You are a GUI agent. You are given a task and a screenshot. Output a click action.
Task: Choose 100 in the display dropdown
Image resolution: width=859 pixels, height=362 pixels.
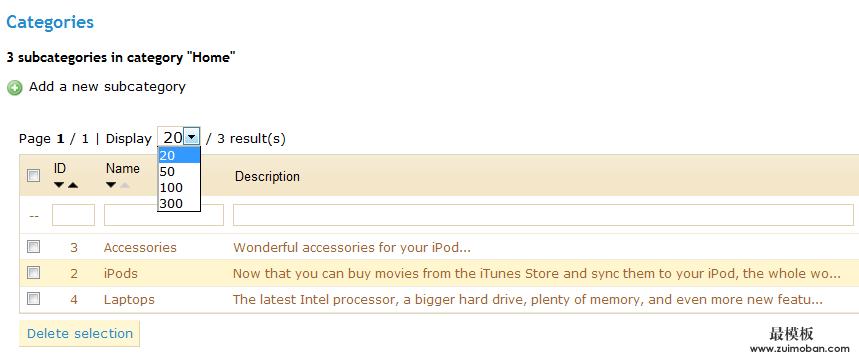[x=179, y=188]
